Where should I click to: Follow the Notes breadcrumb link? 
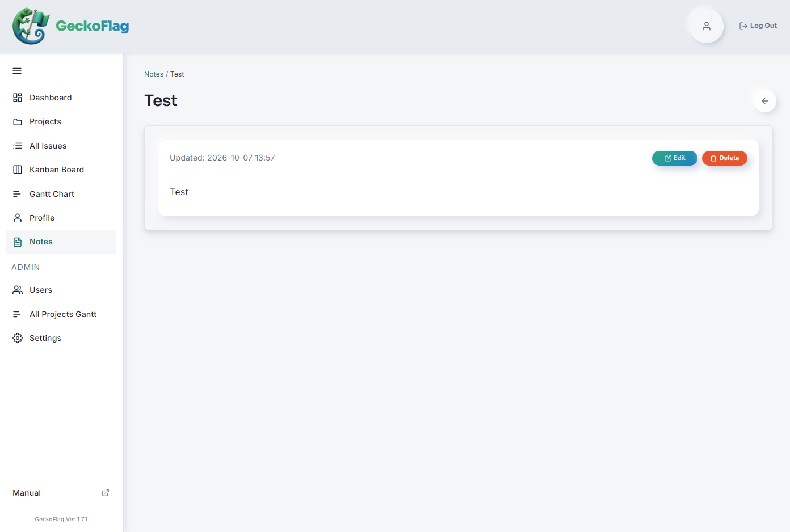point(154,74)
